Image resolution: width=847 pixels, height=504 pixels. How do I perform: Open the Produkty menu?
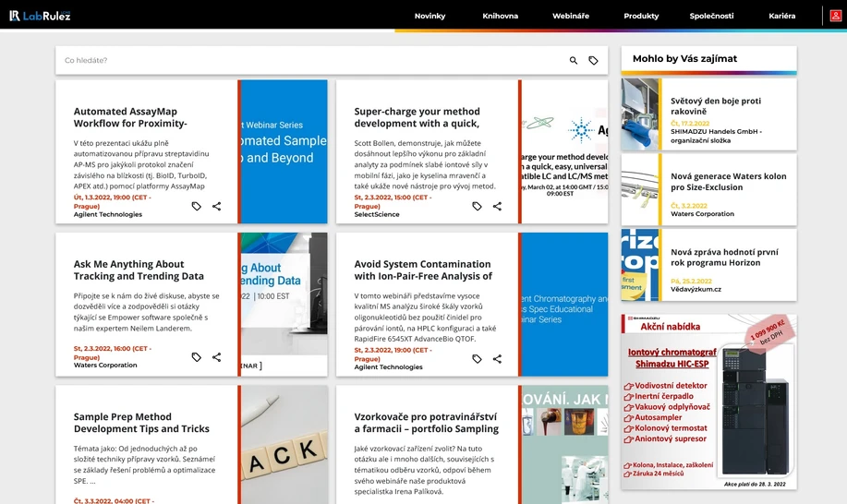click(x=641, y=16)
